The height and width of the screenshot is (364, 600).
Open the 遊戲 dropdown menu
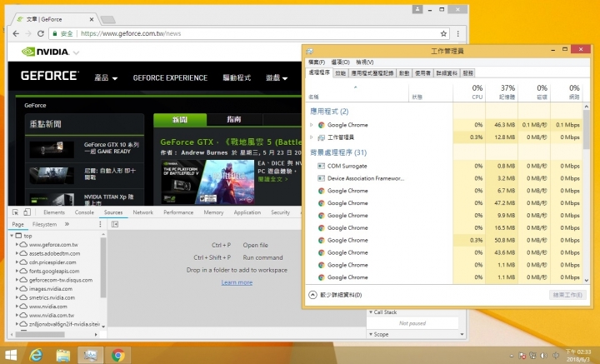click(x=277, y=78)
